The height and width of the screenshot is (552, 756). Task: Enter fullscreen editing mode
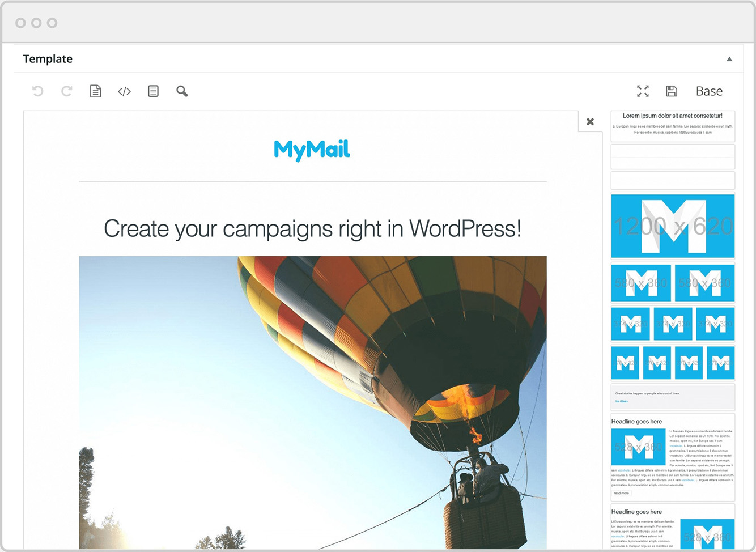coord(643,91)
